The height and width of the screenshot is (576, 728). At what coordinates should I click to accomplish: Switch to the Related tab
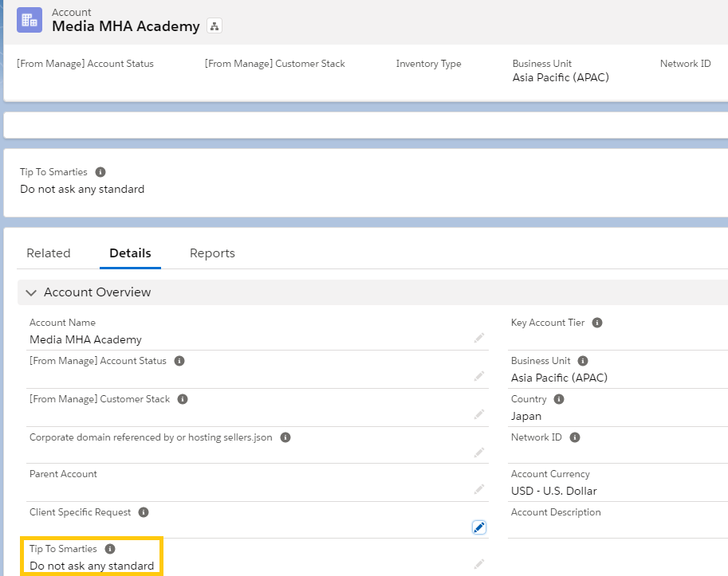tap(49, 253)
